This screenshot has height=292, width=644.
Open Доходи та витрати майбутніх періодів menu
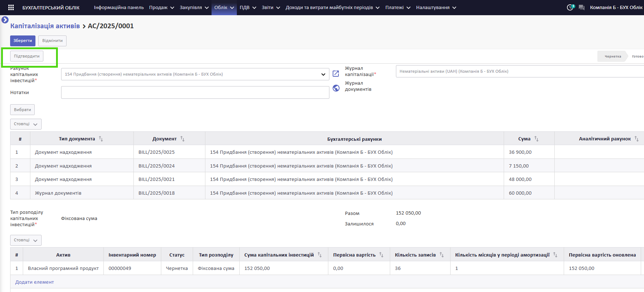pyautogui.click(x=333, y=7)
